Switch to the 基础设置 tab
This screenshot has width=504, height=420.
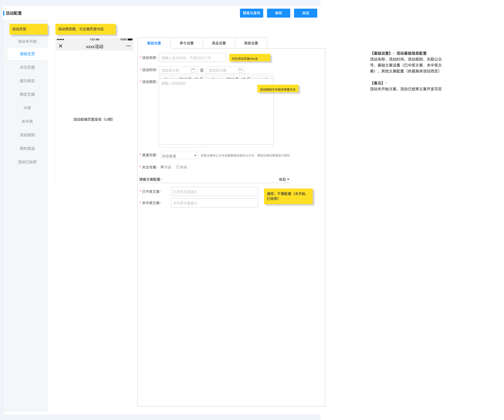(154, 43)
